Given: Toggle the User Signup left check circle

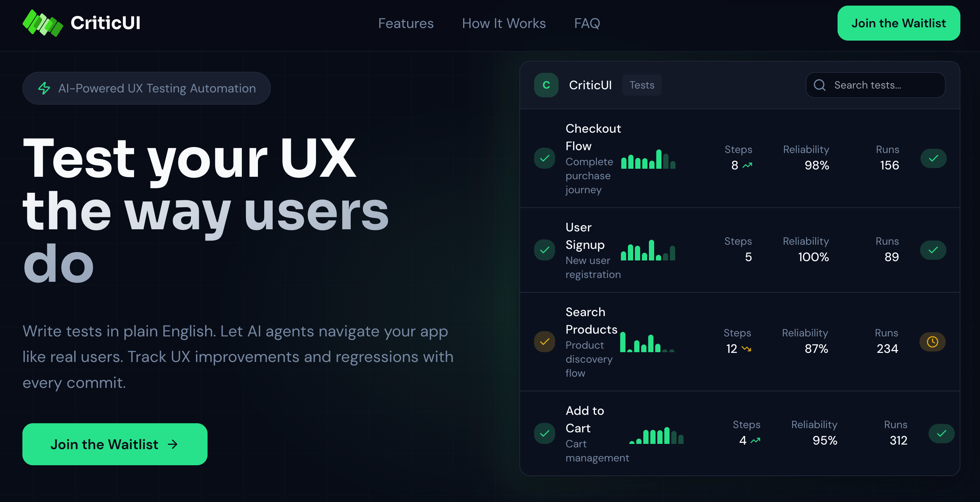Looking at the screenshot, I should click(544, 250).
